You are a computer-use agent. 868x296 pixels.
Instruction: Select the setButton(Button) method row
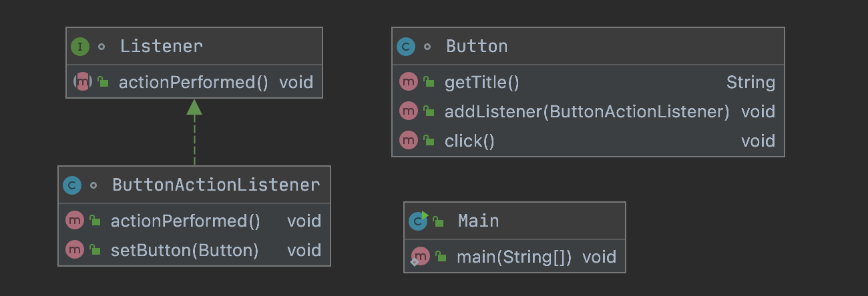194,250
